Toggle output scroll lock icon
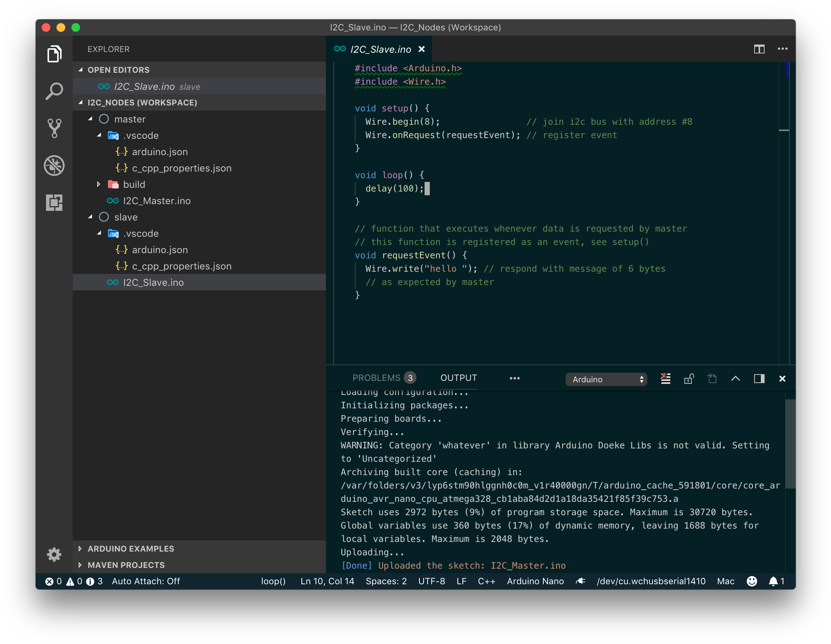 pyautogui.click(x=689, y=378)
